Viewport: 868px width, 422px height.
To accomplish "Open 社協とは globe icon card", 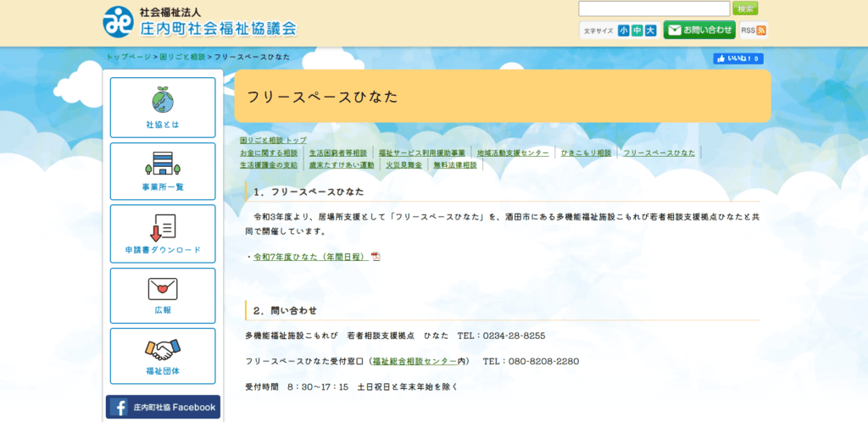I will [x=163, y=108].
